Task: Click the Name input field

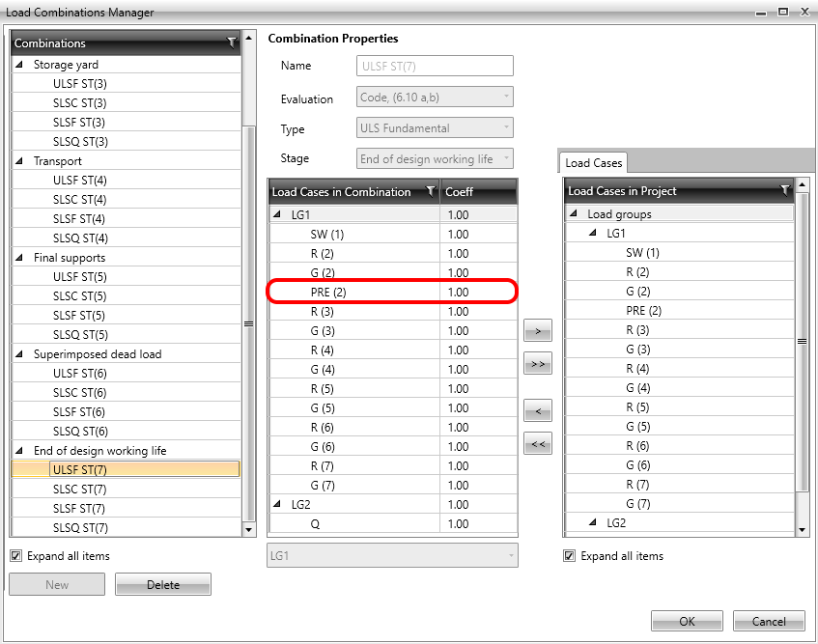Action: 435,66
